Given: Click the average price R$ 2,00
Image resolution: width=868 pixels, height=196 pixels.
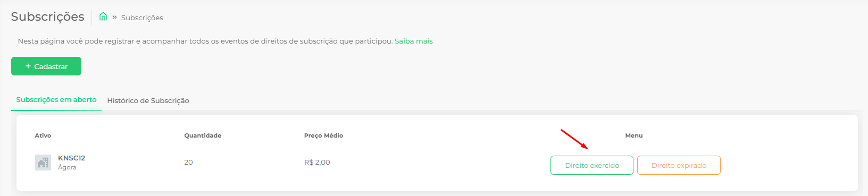Looking at the screenshot, I should tap(317, 162).
